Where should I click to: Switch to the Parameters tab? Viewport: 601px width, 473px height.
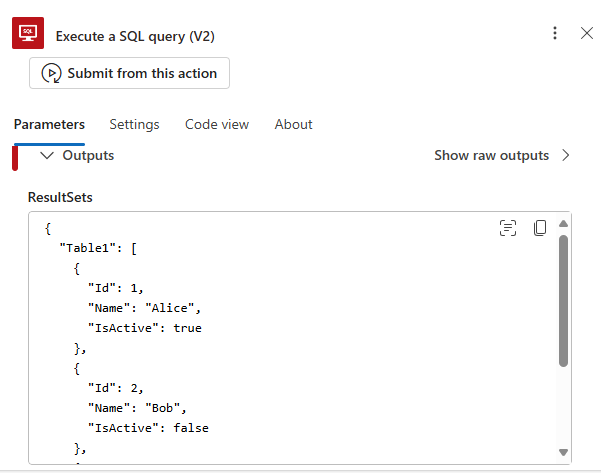tap(49, 125)
